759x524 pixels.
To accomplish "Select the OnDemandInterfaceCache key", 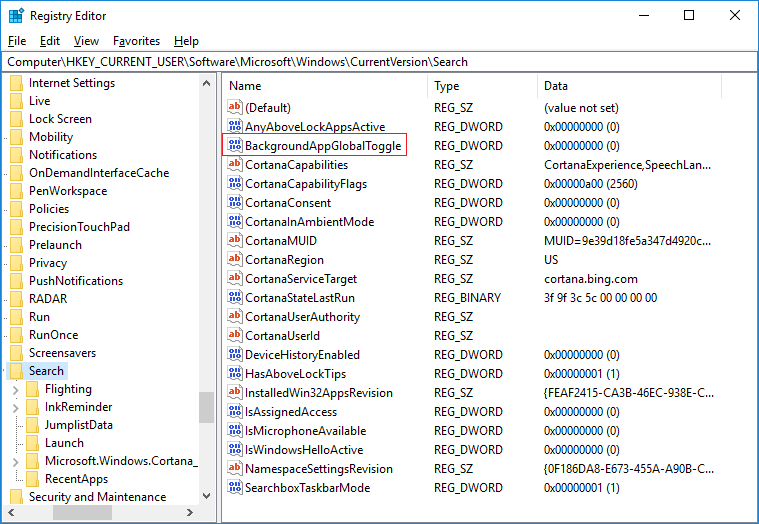I will coord(99,173).
